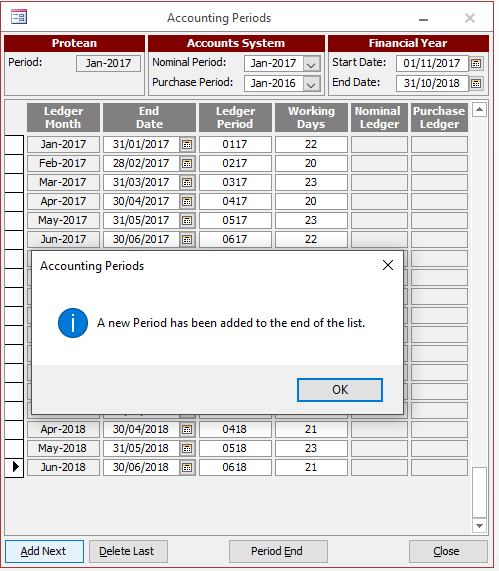
Task: Open date picker beside 31/01/2017
Action: tap(187, 145)
